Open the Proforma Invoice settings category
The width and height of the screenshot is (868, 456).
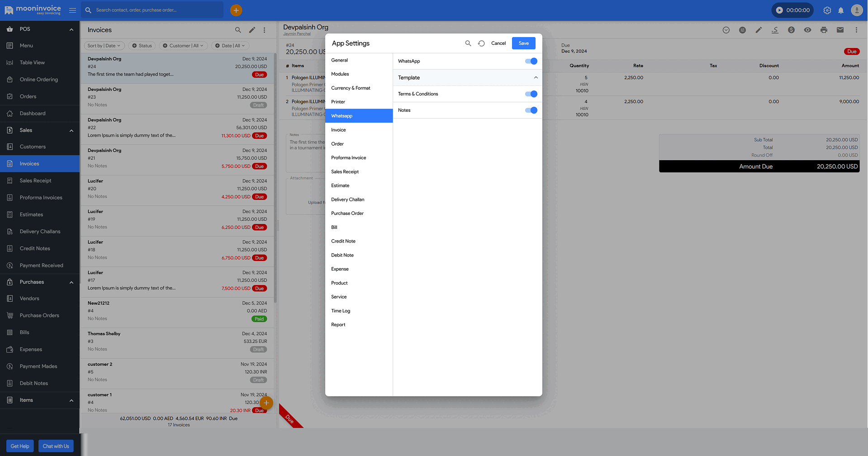point(348,158)
